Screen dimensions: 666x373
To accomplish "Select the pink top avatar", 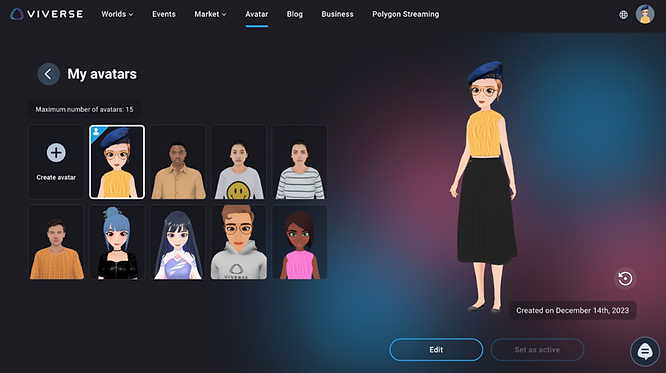I will click(x=299, y=242).
